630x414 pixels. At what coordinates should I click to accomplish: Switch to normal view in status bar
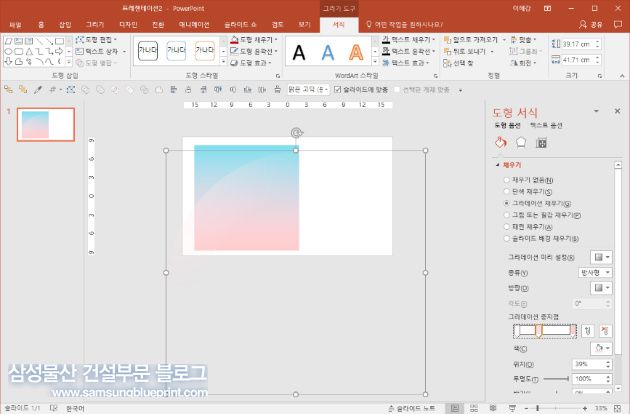(454, 408)
